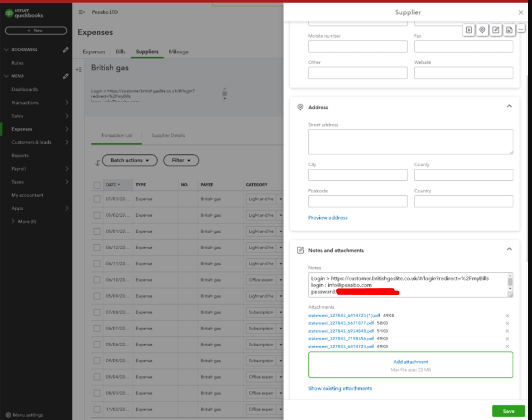Screen dimensions: 532x420
Task: Jump to contact section via address book icon
Action: point(469,30)
